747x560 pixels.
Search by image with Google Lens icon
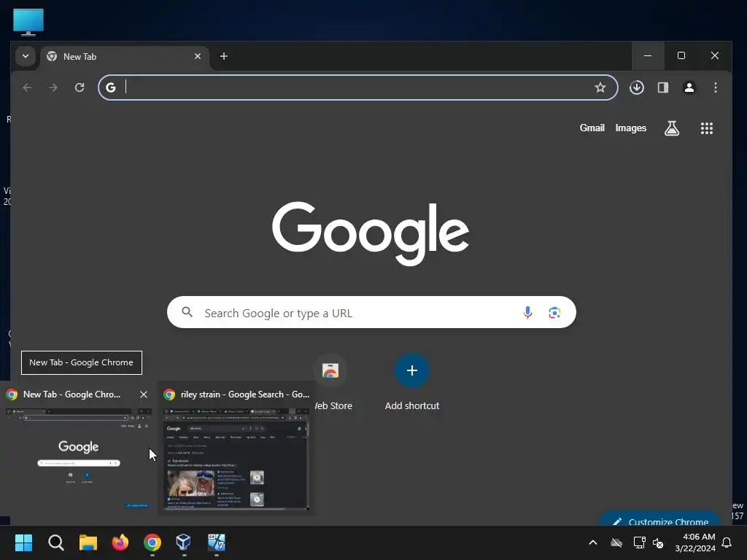tap(554, 312)
